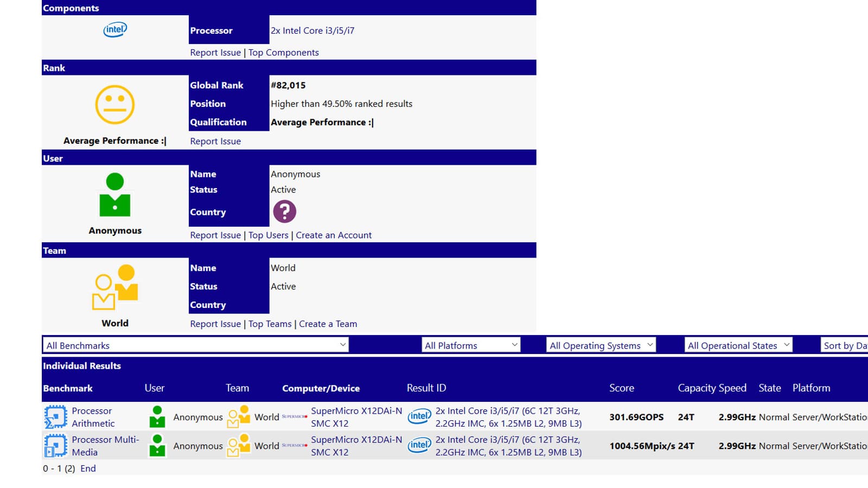Click team icon in Processor Multi-Media row
This screenshot has height=488, width=868.
pos(239,446)
